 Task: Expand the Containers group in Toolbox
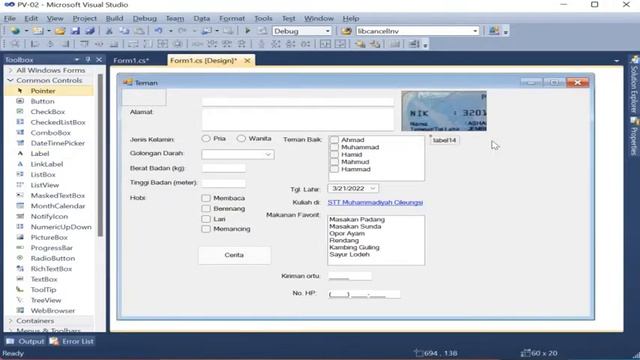click(x=11, y=321)
